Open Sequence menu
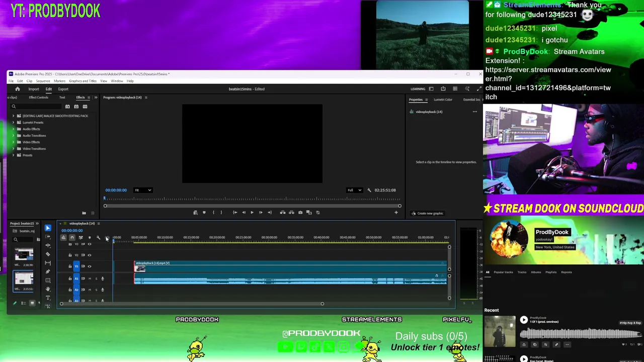Viewport: 644px width, 362px height. (x=43, y=81)
